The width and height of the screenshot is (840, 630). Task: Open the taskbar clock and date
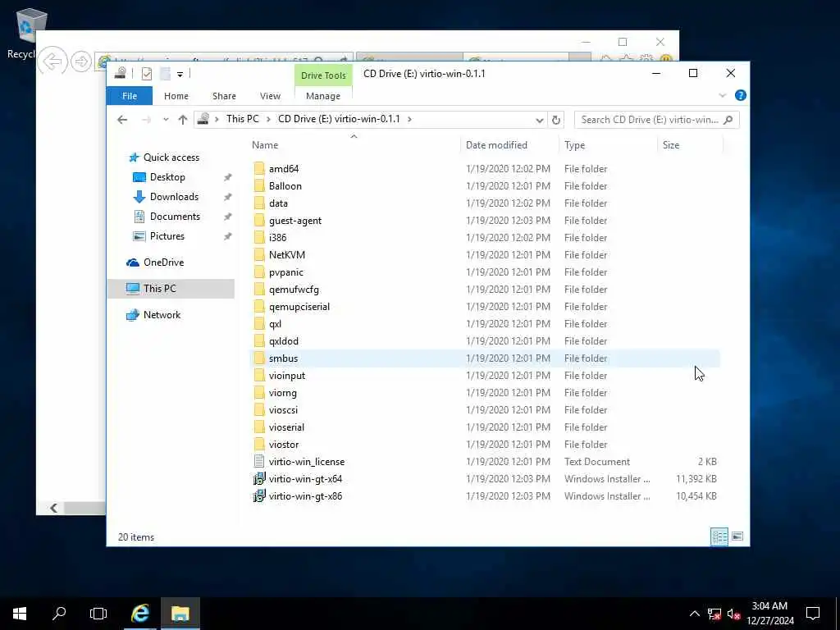click(769, 614)
